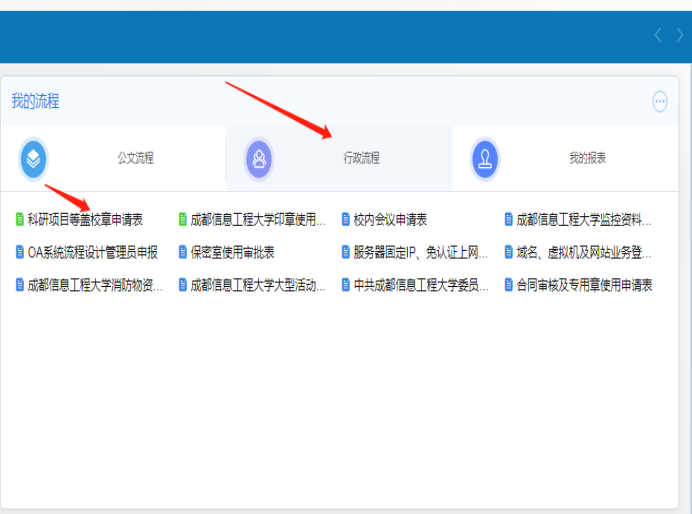Open 科研项目等盖校章申请表 form link
Viewport: 692px width, 514px height.
click(x=85, y=219)
